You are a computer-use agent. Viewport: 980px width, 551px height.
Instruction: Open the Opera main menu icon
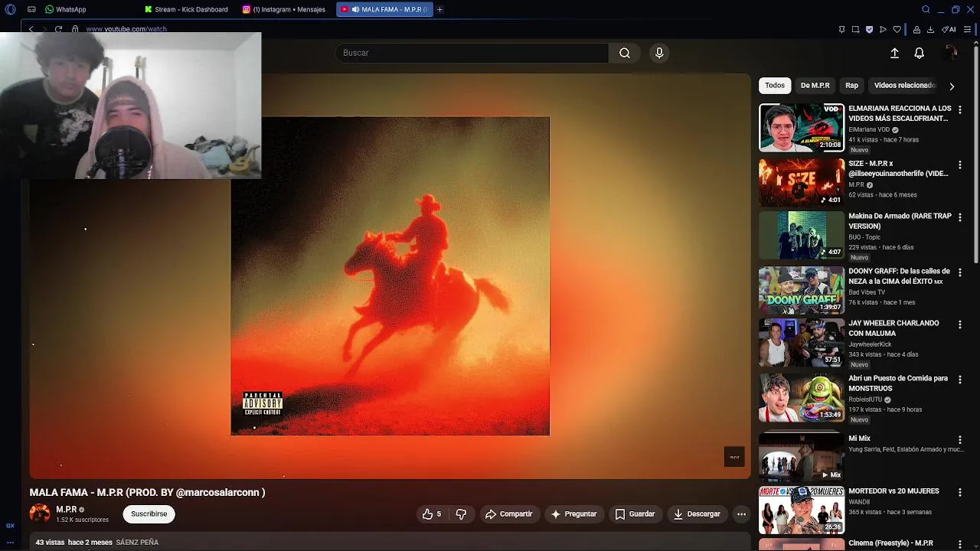(x=10, y=9)
